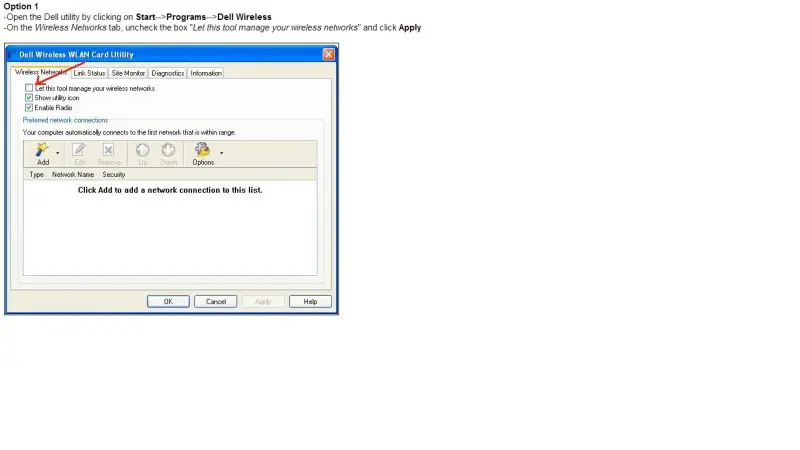This screenshot has width=800, height=450.
Task: Click the Help button
Action: (310, 302)
